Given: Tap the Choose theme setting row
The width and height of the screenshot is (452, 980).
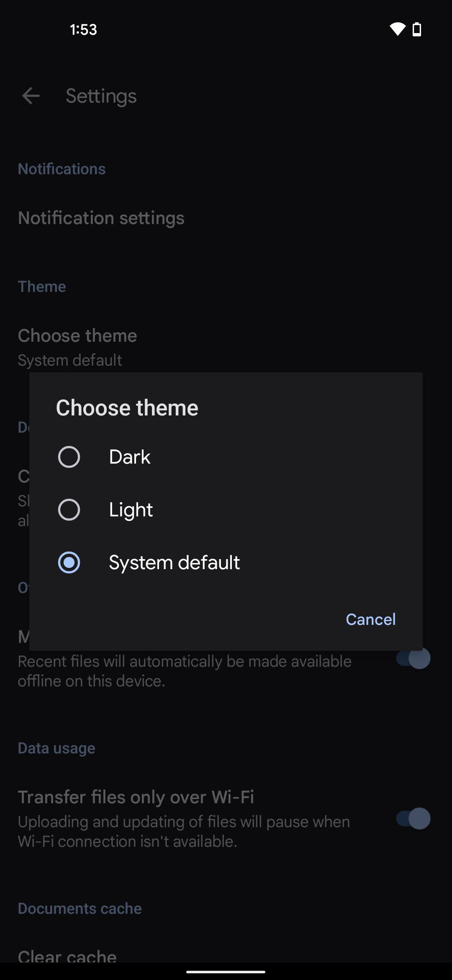Looking at the screenshot, I should pyautogui.click(x=78, y=347).
